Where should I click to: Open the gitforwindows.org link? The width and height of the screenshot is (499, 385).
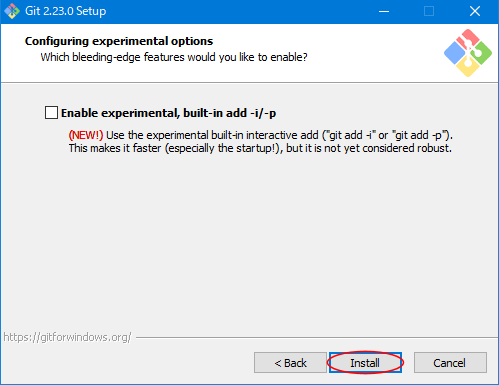67,337
